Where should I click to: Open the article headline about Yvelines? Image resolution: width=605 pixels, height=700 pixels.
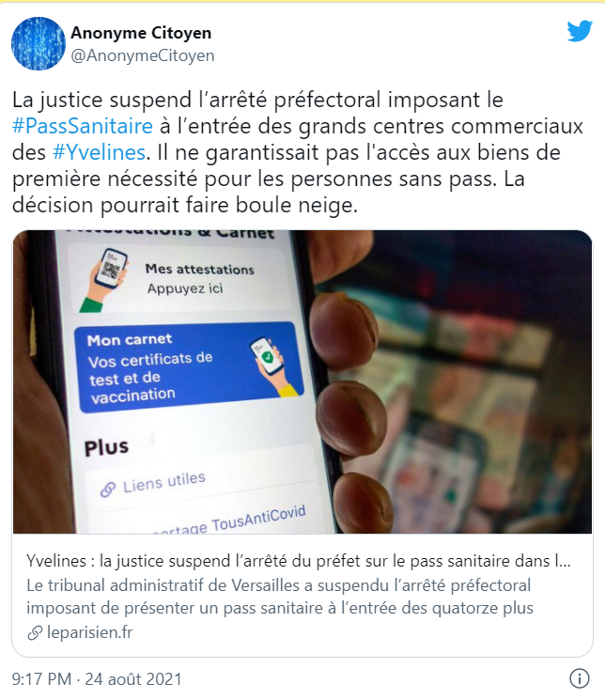click(299, 561)
